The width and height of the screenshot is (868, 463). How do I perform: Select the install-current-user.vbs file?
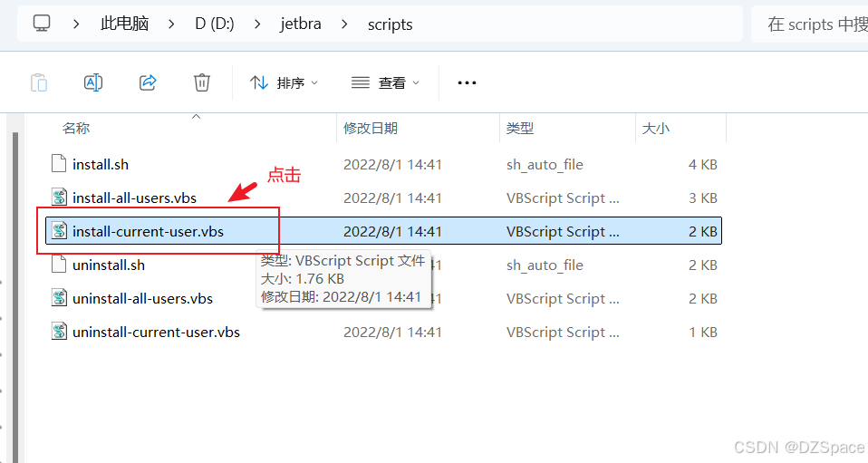point(383,231)
